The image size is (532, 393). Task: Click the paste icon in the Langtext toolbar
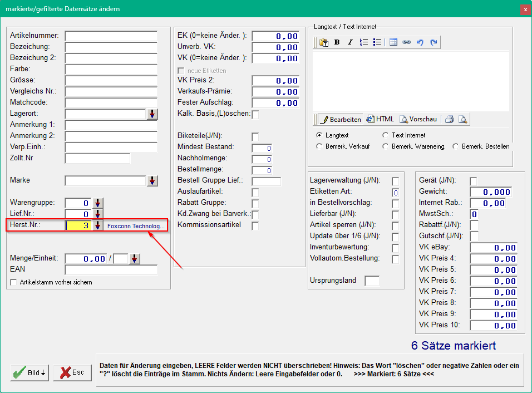tap(324, 42)
